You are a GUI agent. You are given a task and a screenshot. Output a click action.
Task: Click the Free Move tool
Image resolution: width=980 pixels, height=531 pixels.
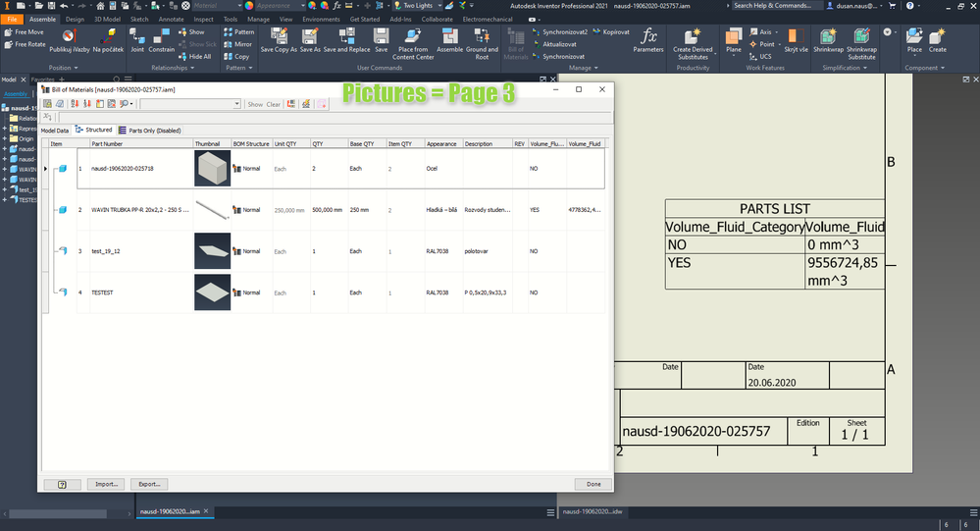tap(25, 31)
